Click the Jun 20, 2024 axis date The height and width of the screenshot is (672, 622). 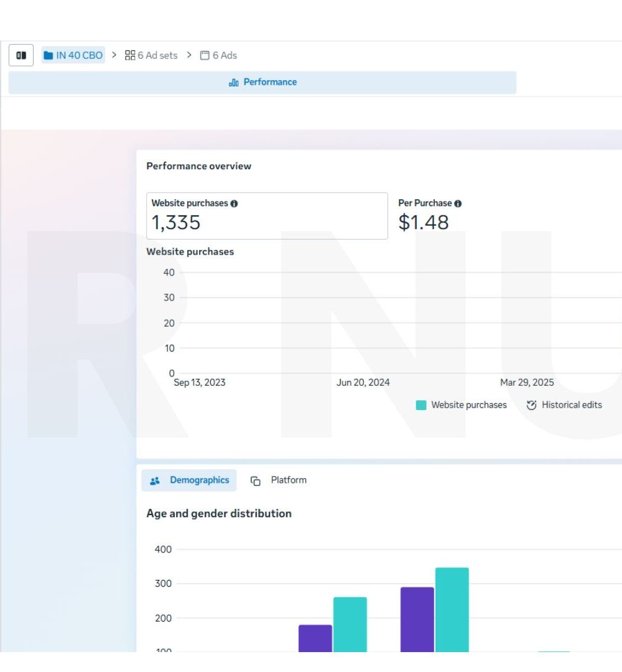pyautogui.click(x=363, y=382)
